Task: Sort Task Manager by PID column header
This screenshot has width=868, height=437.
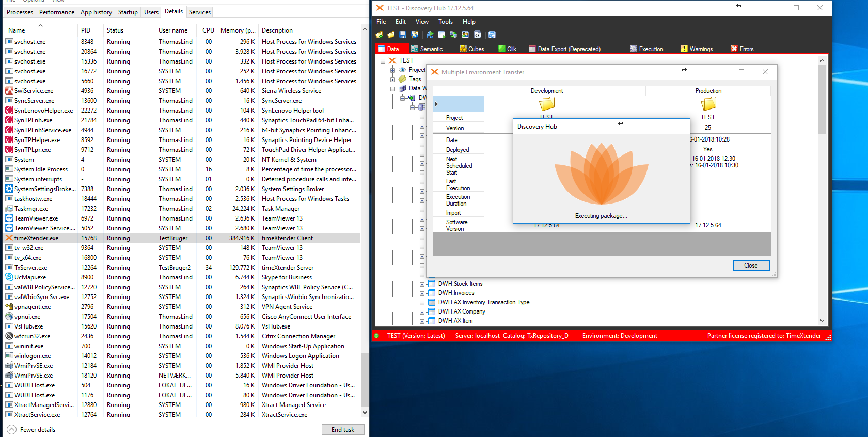Action: point(90,30)
